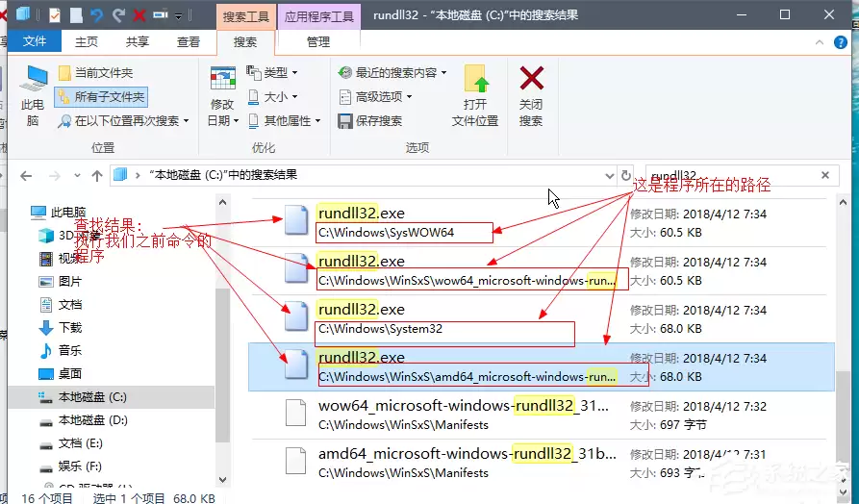Click the Help question mark icon
Screen dimensions: 859x504
tap(840, 42)
